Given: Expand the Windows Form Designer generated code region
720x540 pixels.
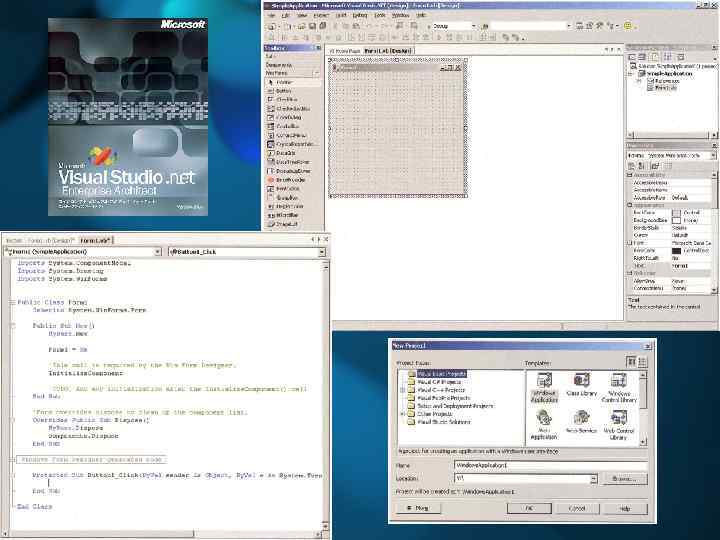Looking at the screenshot, I should tap(13, 459).
